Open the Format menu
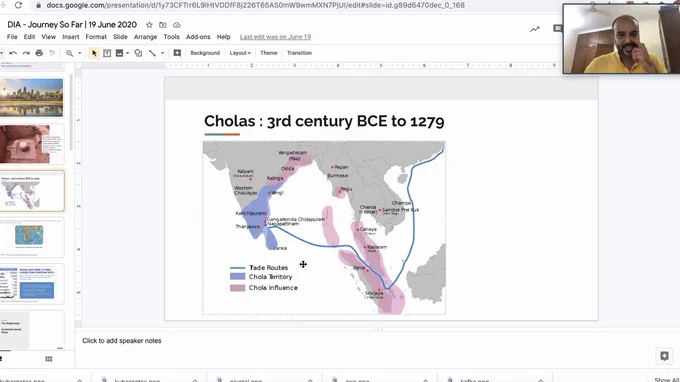 click(x=96, y=37)
